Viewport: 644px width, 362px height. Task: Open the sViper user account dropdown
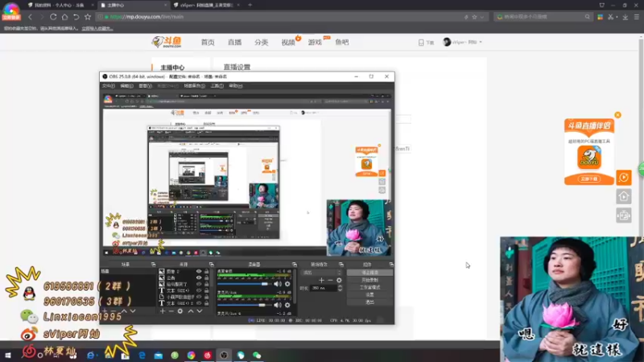tap(462, 42)
